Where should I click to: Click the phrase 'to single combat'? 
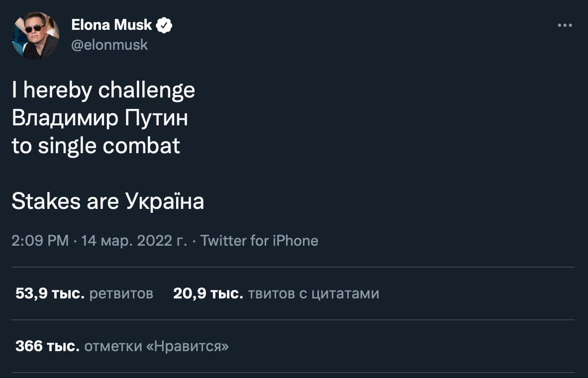[96, 146]
